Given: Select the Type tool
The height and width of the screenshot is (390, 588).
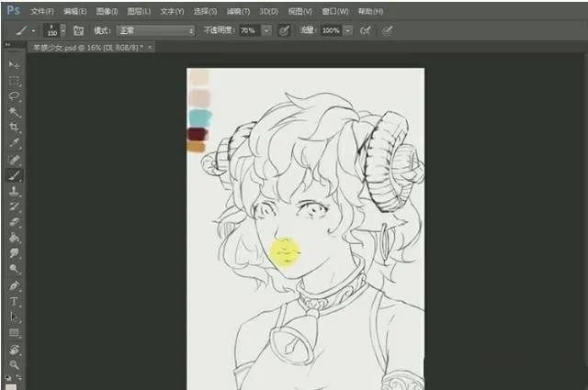Looking at the screenshot, I should click(x=14, y=301).
